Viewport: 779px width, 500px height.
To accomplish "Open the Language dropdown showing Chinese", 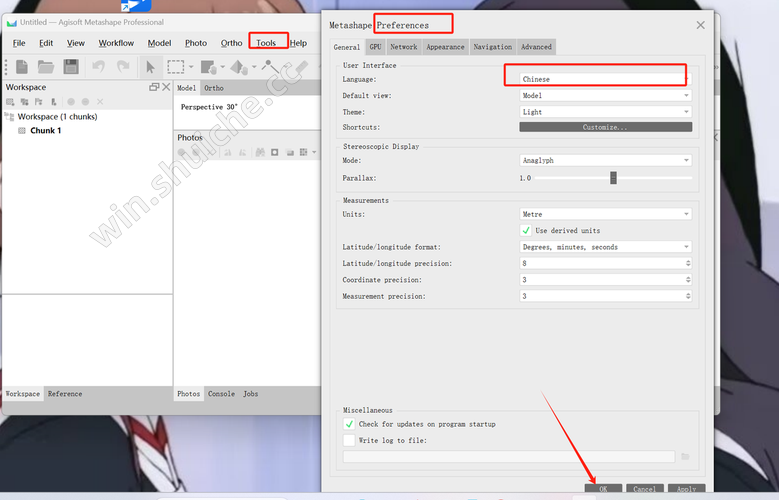I will 606,79.
